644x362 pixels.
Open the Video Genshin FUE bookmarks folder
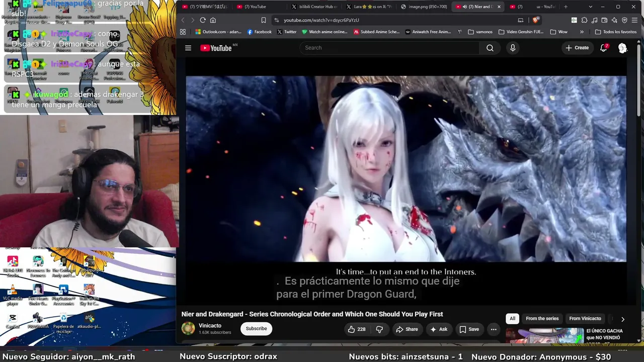coord(521,32)
